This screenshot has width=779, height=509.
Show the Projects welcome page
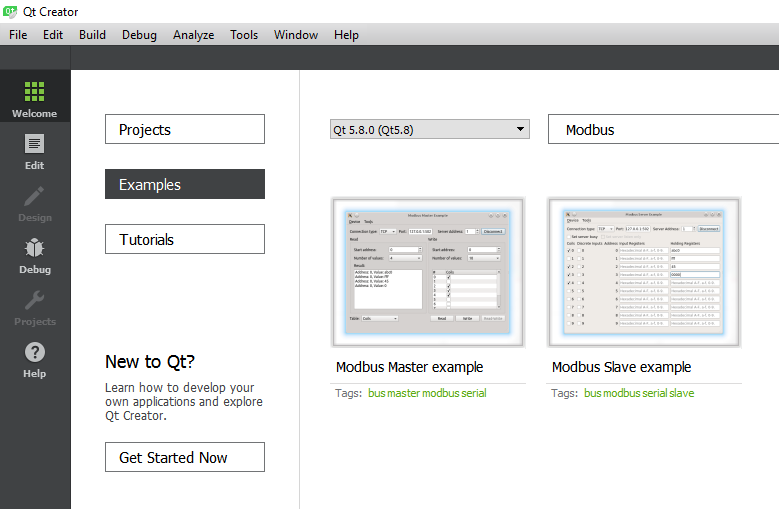point(185,129)
